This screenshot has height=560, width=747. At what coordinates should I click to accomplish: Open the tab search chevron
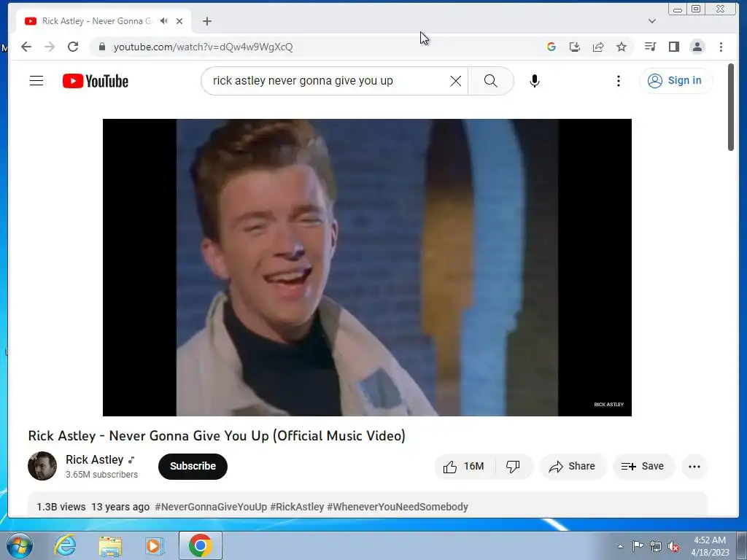[652, 21]
